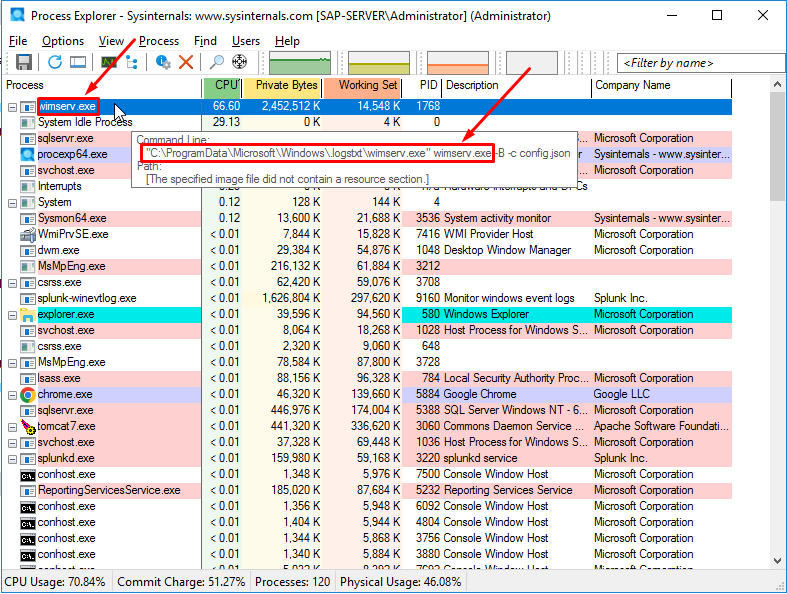Viewport: 787px width, 594px height.
Task: Collapse the System process tree node
Action: pos(13,203)
